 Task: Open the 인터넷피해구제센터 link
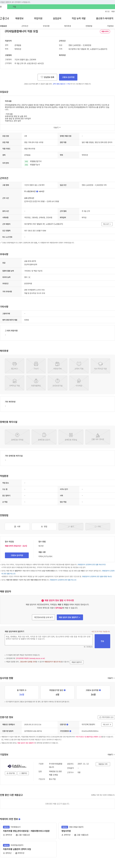(x=30, y=658)
